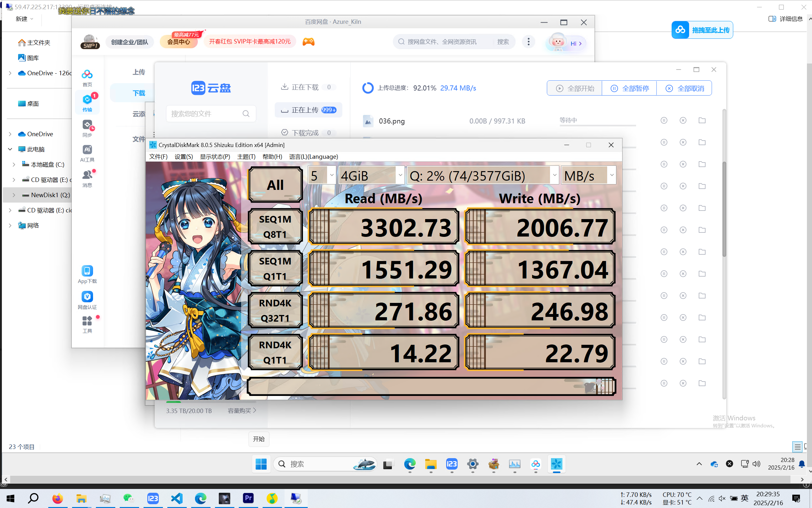The width and height of the screenshot is (812, 508).
Task: Open App下载 icon in Baidu Netdisk sidebar
Action: [87, 275]
